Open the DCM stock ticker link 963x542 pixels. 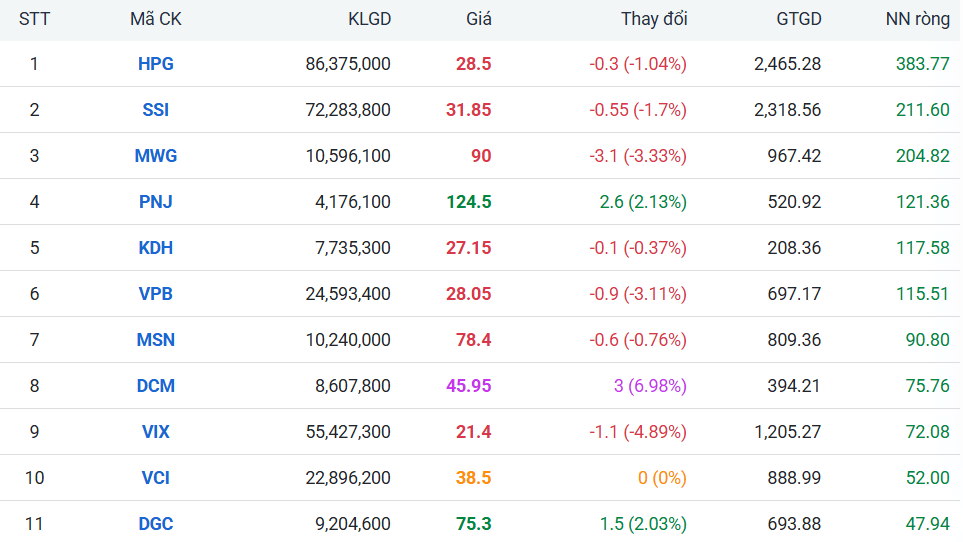click(x=155, y=386)
